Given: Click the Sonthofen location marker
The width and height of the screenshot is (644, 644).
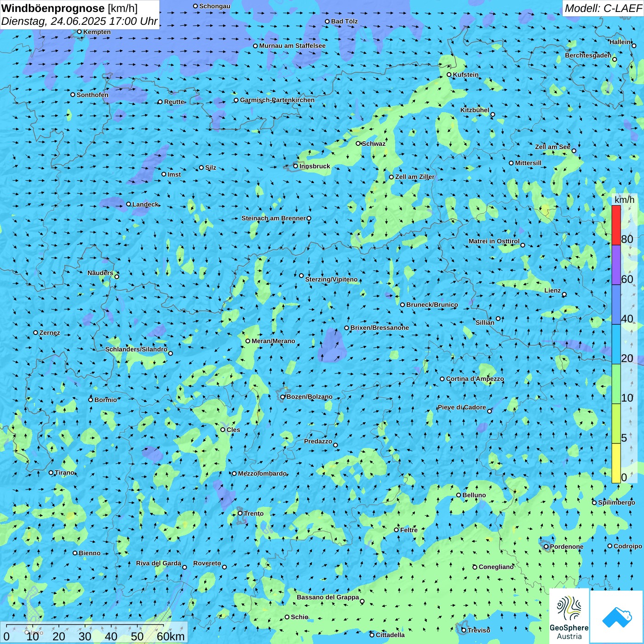Looking at the screenshot, I should pos(72,95).
